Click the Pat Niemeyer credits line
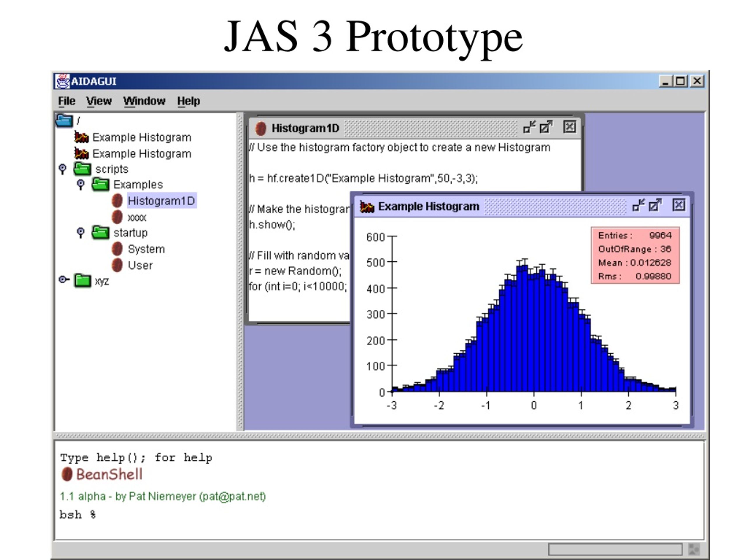Screen dimensions: 747x560 (163, 496)
